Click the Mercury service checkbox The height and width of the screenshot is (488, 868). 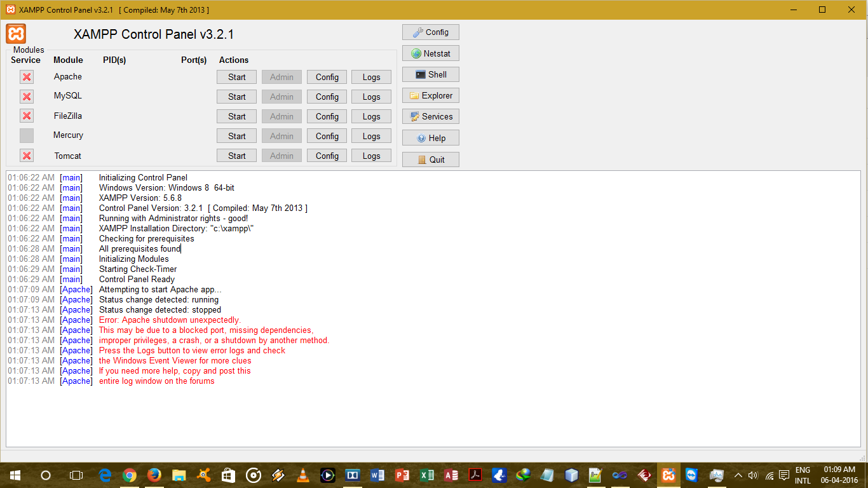(27, 135)
